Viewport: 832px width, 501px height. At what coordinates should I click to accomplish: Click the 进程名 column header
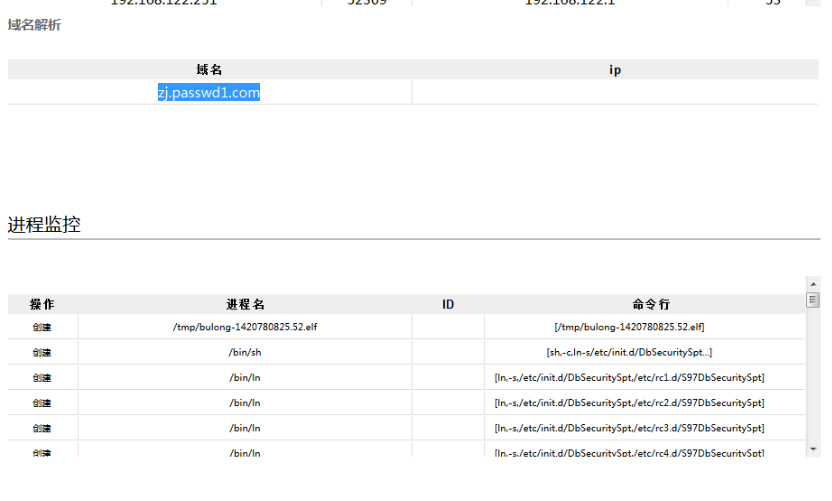(x=245, y=304)
